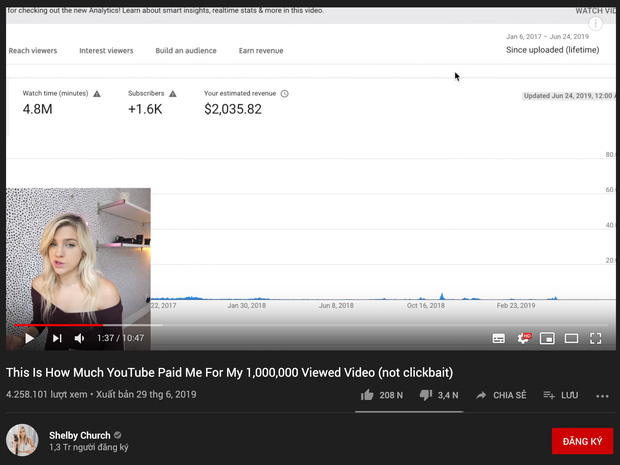Viewport: 620px width, 465px height.
Task: Open the Earn revenue tab
Action: click(261, 51)
